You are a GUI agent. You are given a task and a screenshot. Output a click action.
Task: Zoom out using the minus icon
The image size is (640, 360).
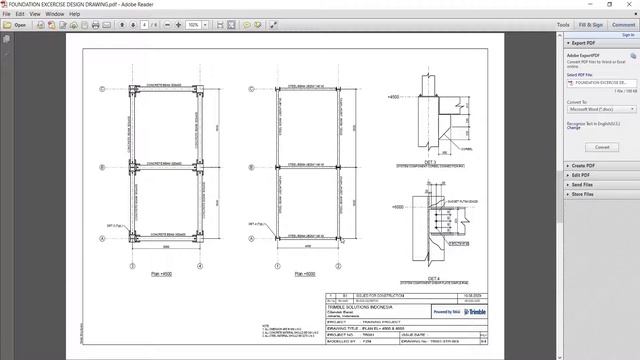click(x=167, y=25)
